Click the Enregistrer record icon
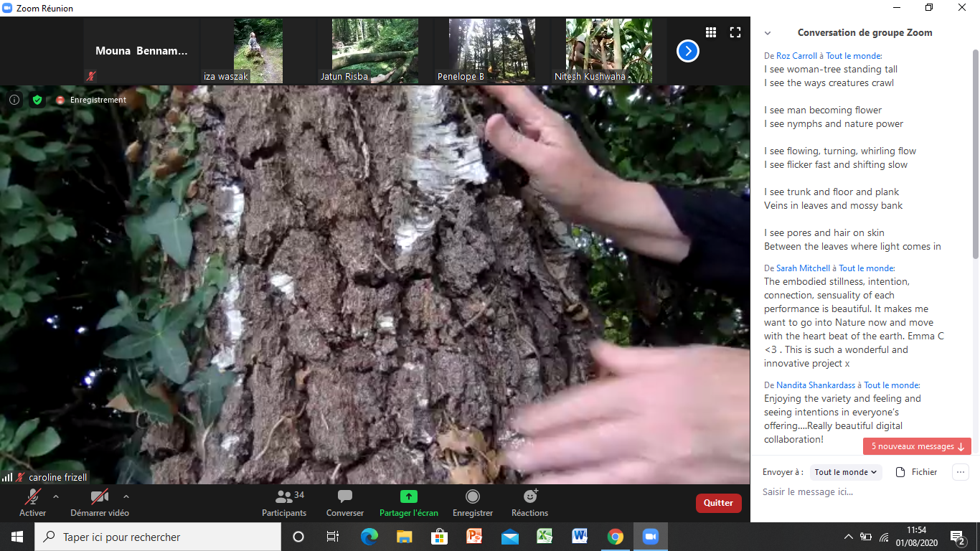 click(473, 496)
